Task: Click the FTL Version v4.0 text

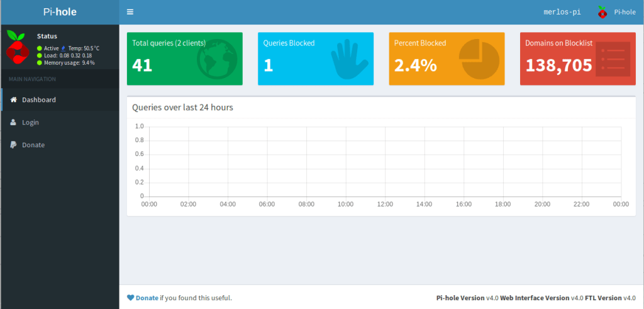Action: (610, 298)
